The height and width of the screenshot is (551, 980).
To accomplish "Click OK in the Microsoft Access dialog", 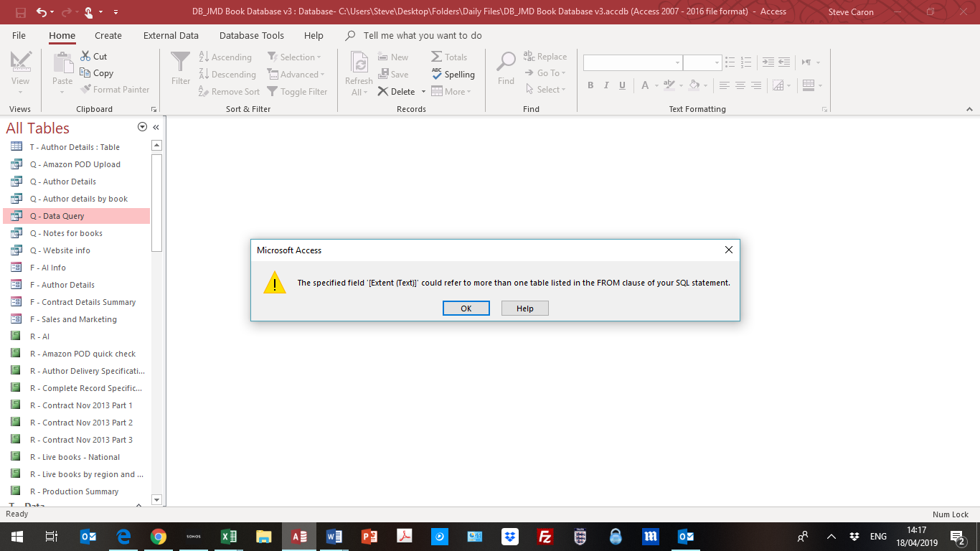I will click(466, 309).
